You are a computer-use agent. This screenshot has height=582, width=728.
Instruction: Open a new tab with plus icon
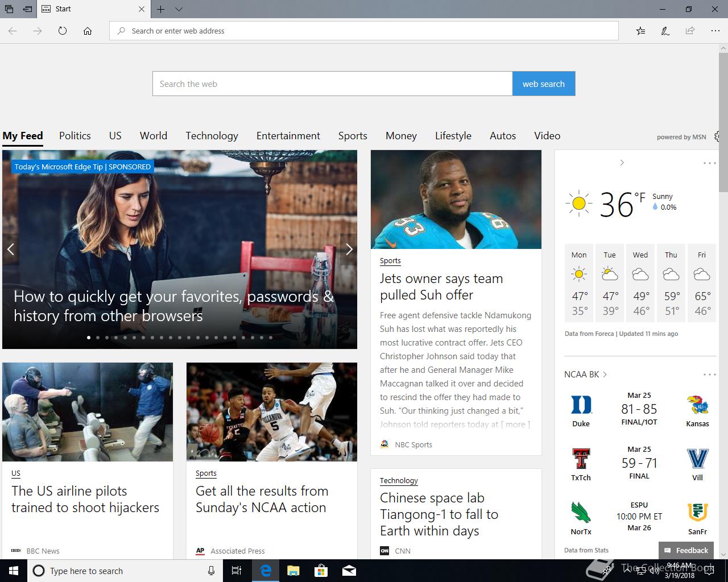point(161,9)
